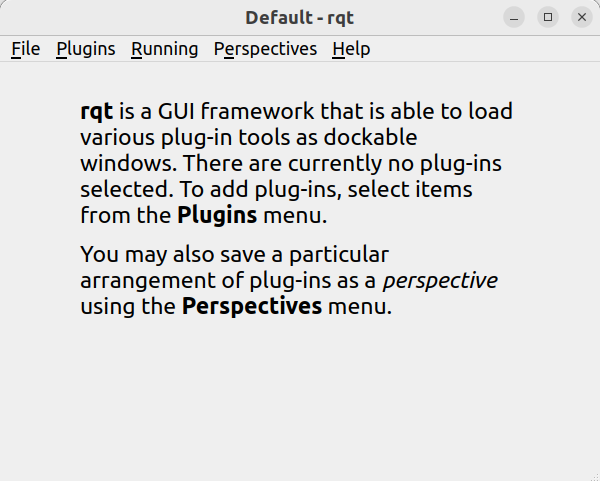Click the word 'framework' in the first line
Viewport: 600px width, 481px height.
pos(258,111)
